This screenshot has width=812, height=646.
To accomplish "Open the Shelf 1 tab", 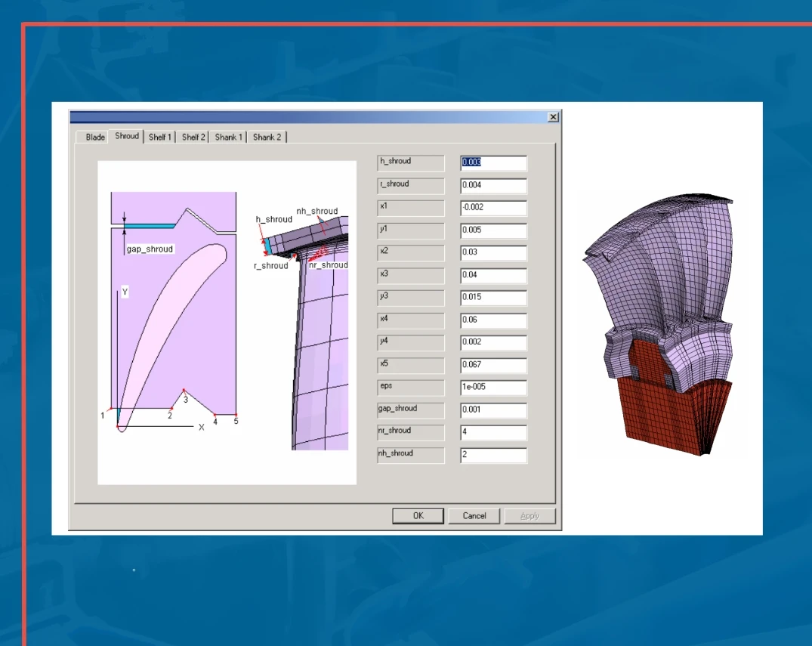I will (x=160, y=137).
